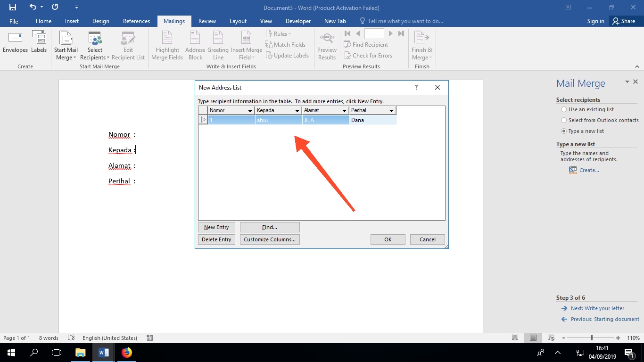Click the help question mark in the dialog
Viewport: 644px width, 362px height.
[x=416, y=87]
